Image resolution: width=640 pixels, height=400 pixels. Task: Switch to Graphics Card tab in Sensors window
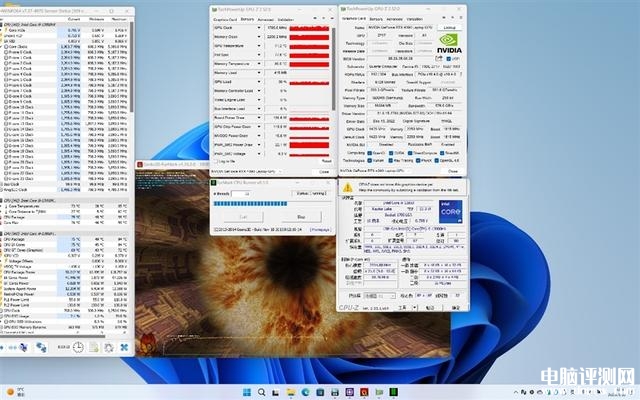[x=225, y=19]
